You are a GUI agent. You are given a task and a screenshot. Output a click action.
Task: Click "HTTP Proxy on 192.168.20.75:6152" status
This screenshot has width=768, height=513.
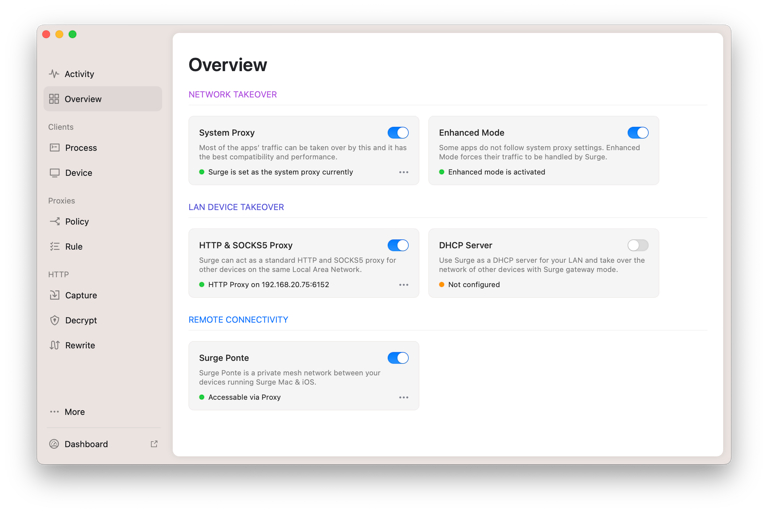pyautogui.click(x=268, y=285)
